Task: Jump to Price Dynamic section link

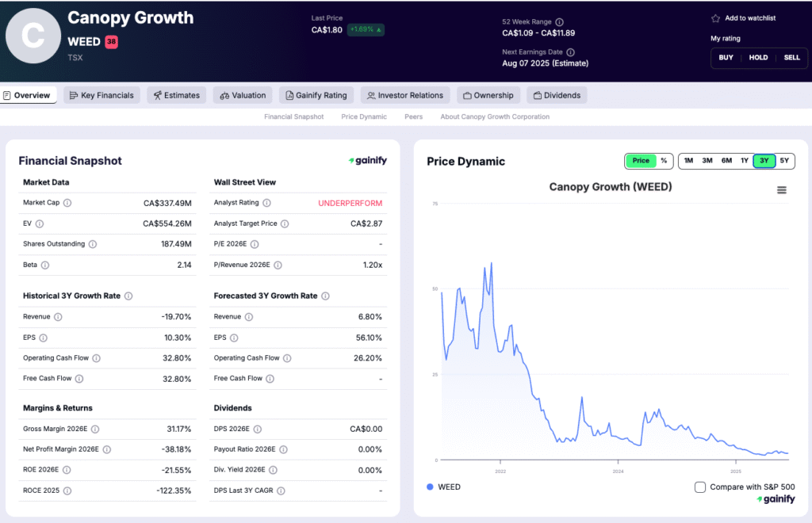Action: point(364,117)
